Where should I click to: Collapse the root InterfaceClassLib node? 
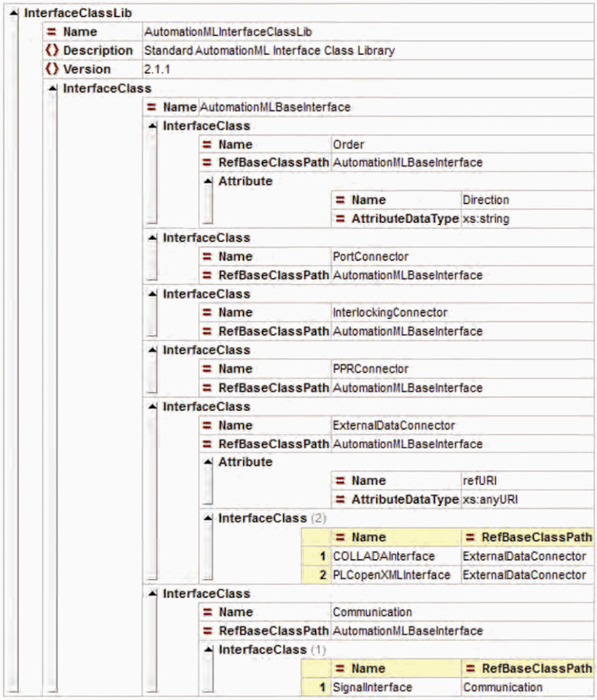pos(15,13)
